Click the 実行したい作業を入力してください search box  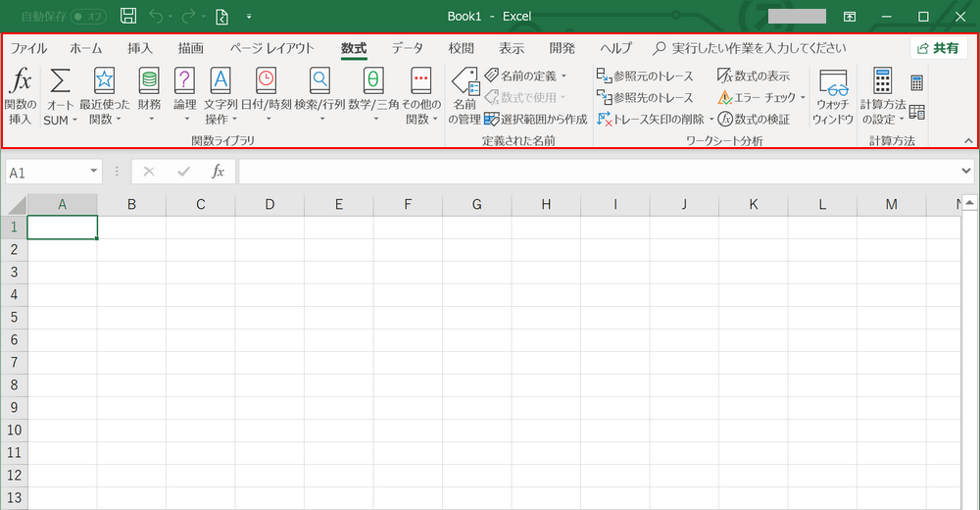[x=750, y=48]
